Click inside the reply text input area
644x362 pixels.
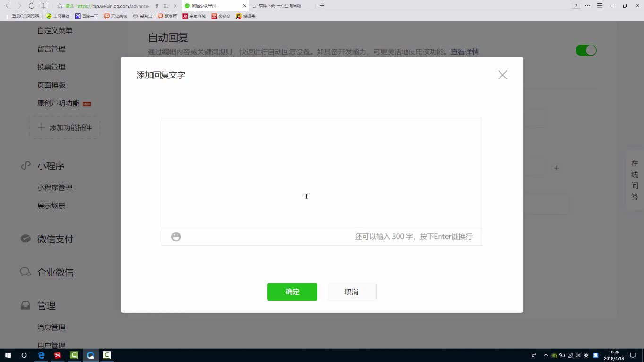pyautogui.click(x=321, y=172)
